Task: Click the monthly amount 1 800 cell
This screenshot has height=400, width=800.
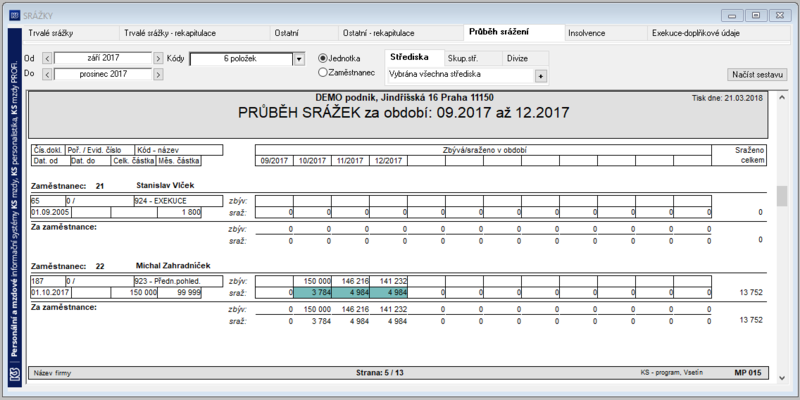Action: tap(179, 212)
